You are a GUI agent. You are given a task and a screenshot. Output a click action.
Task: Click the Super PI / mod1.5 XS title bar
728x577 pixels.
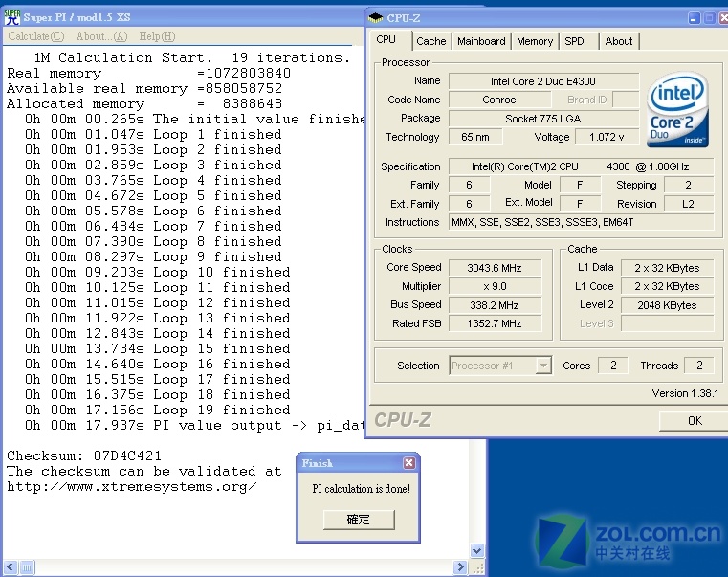[186, 17]
